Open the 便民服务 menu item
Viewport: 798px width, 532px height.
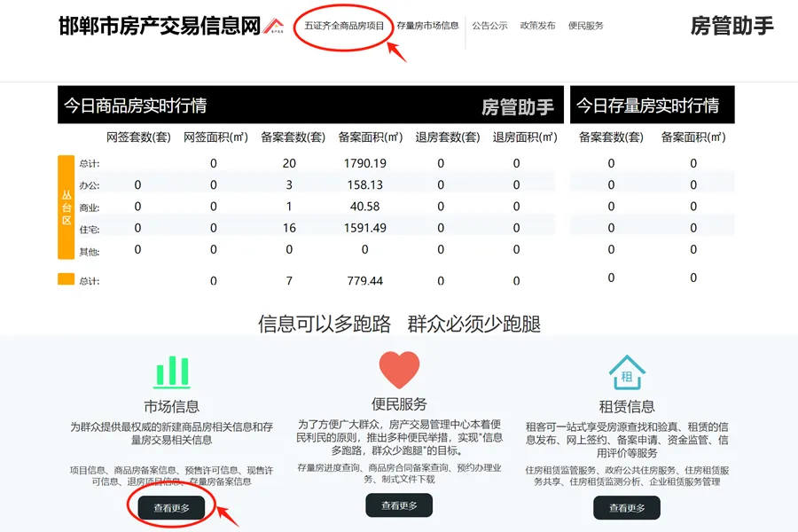pos(586,26)
